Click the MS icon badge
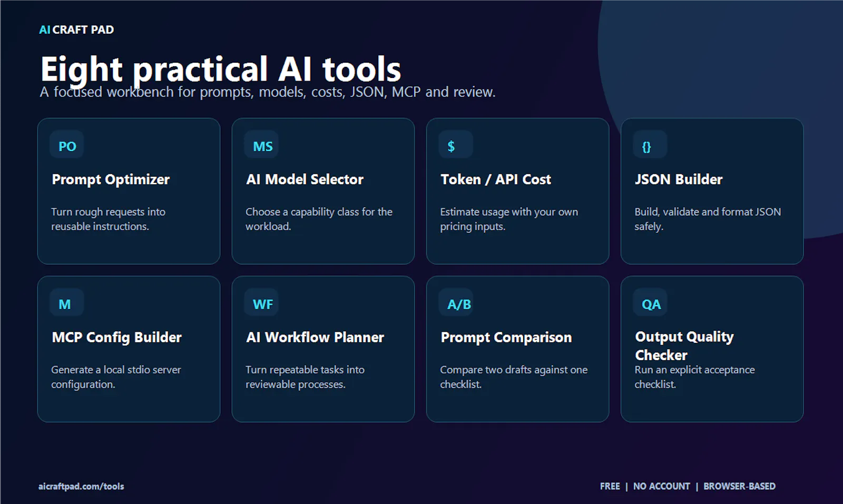 coord(262,145)
